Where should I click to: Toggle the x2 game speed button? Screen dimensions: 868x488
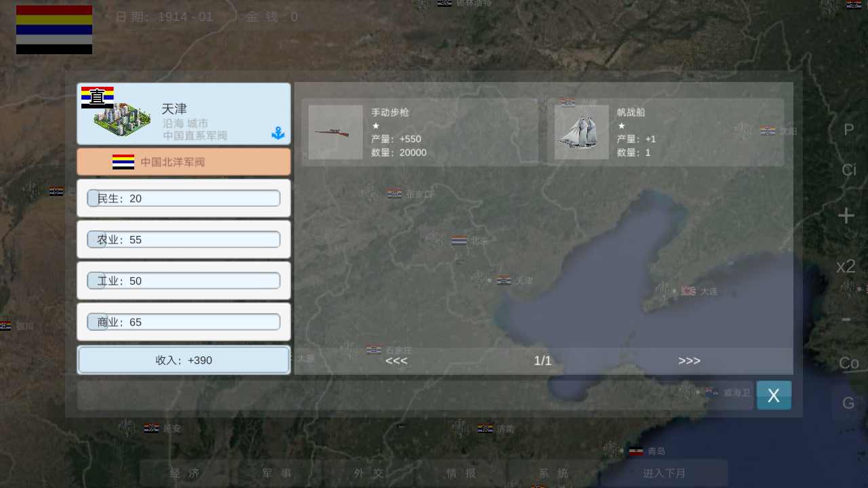(846, 266)
